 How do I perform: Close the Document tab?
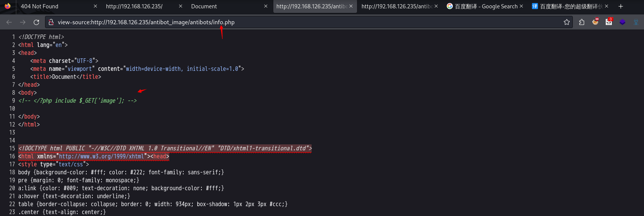coord(266,6)
